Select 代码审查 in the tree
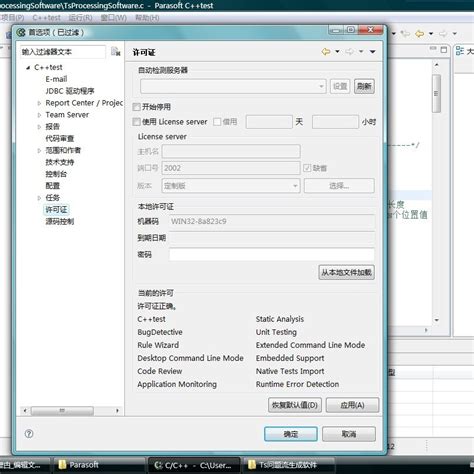 pyautogui.click(x=60, y=138)
